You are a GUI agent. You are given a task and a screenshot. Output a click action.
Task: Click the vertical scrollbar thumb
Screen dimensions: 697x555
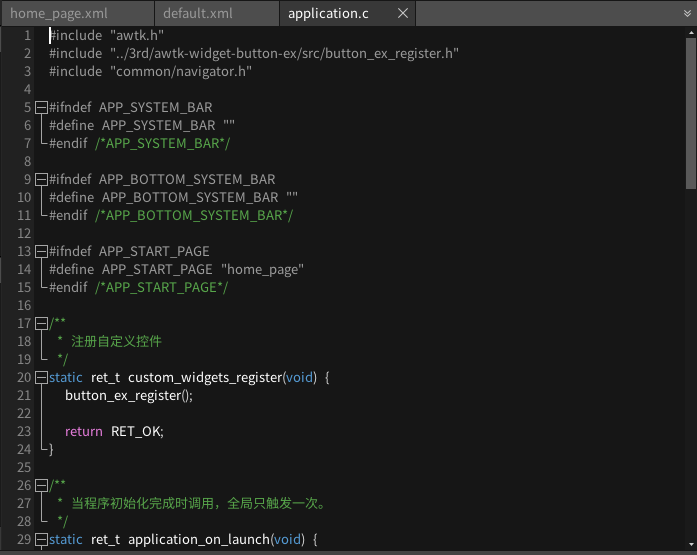pyautogui.click(x=691, y=113)
